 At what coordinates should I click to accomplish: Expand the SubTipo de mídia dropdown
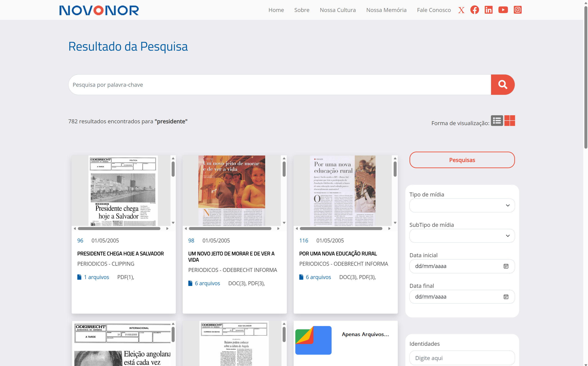pos(462,236)
